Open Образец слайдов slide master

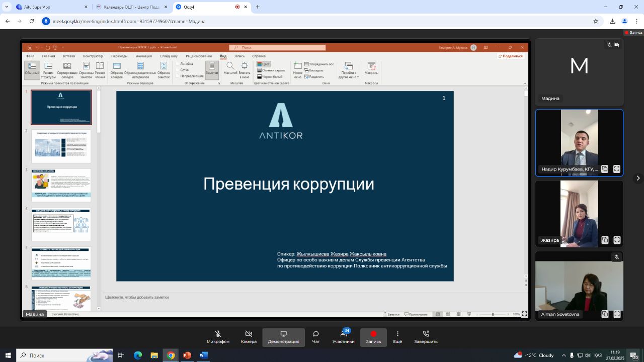[x=117, y=70]
